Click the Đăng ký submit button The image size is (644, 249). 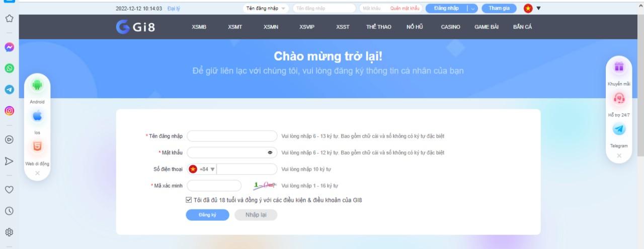[207, 215]
